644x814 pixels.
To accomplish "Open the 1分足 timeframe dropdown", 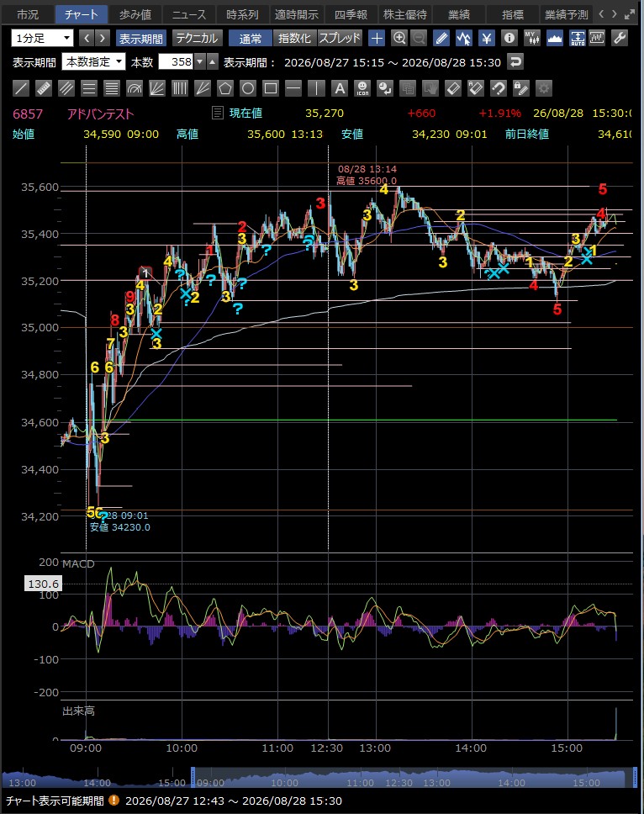I will coord(42,38).
